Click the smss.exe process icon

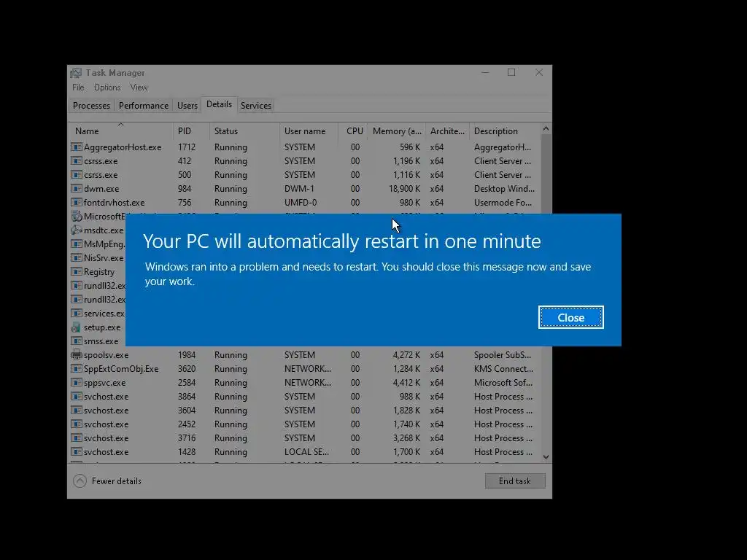coord(76,341)
